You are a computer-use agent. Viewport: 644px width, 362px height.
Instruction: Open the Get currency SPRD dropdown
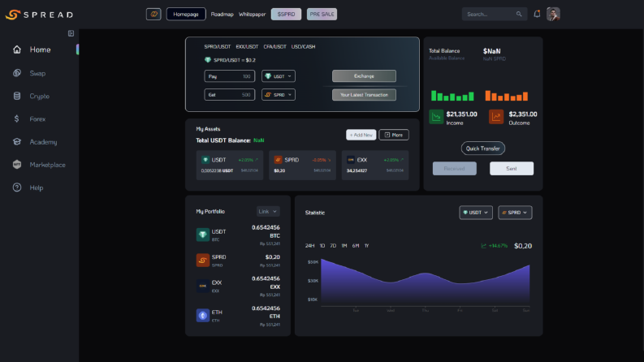279,95
